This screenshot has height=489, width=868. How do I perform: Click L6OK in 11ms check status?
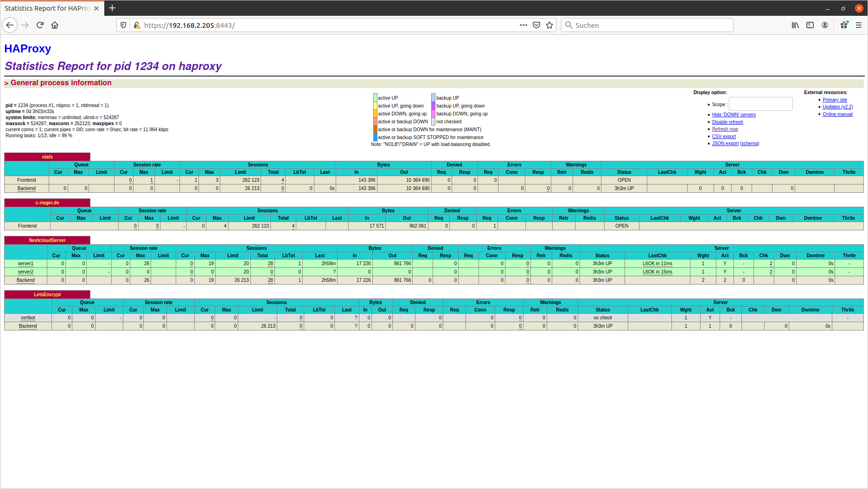[x=657, y=263]
